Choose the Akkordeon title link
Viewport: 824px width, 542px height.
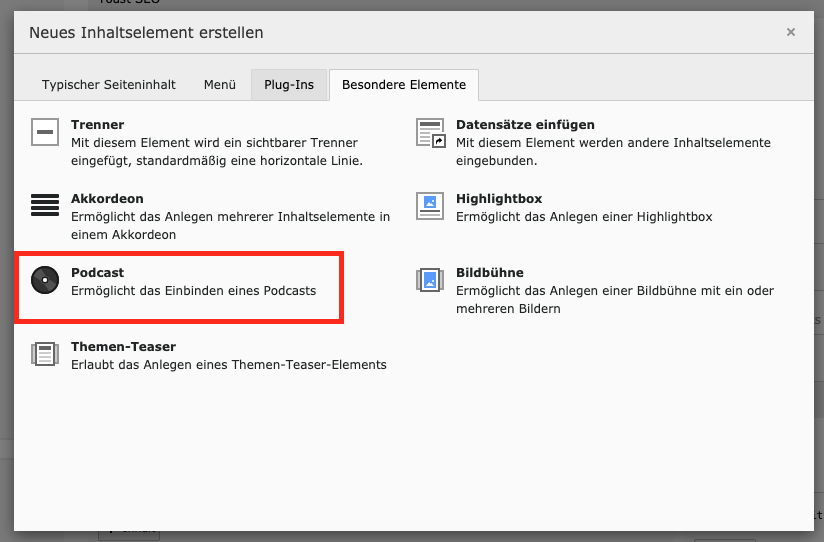click(x=107, y=199)
